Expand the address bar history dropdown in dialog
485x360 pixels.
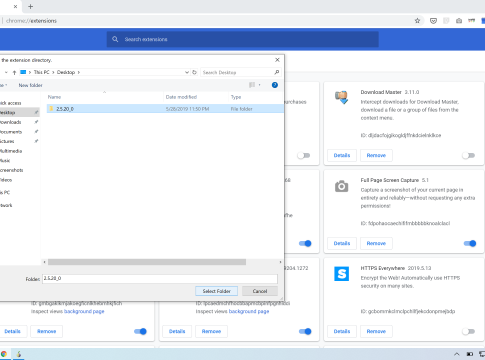187,72
